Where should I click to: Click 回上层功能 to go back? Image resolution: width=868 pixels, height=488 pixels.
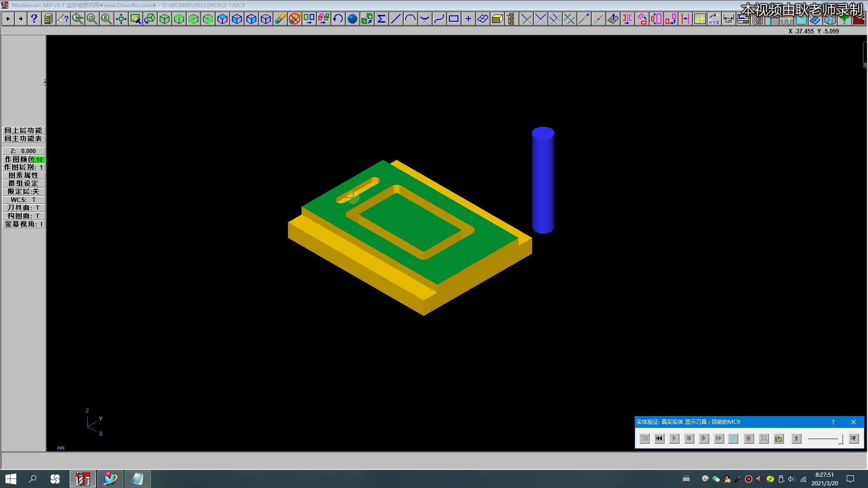(24, 131)
